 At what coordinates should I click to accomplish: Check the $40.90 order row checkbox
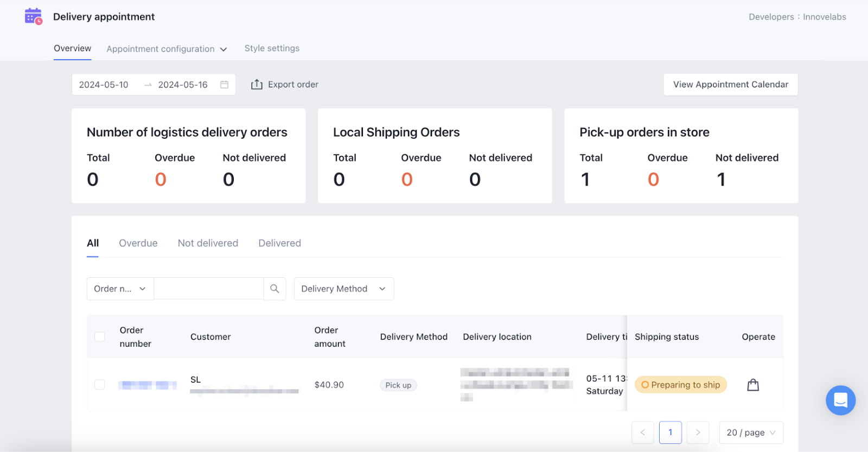pyautogui.click(x=100, y=385)
